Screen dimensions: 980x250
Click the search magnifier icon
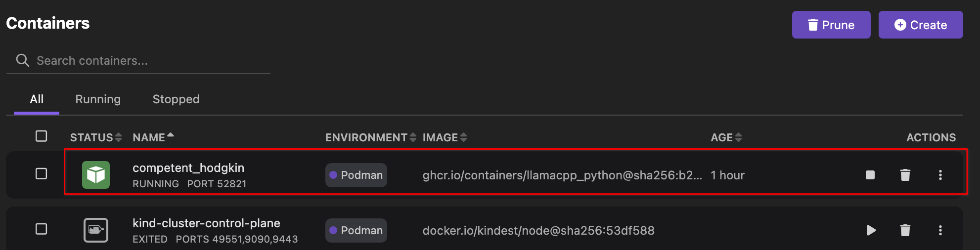(x=22, y=60)
